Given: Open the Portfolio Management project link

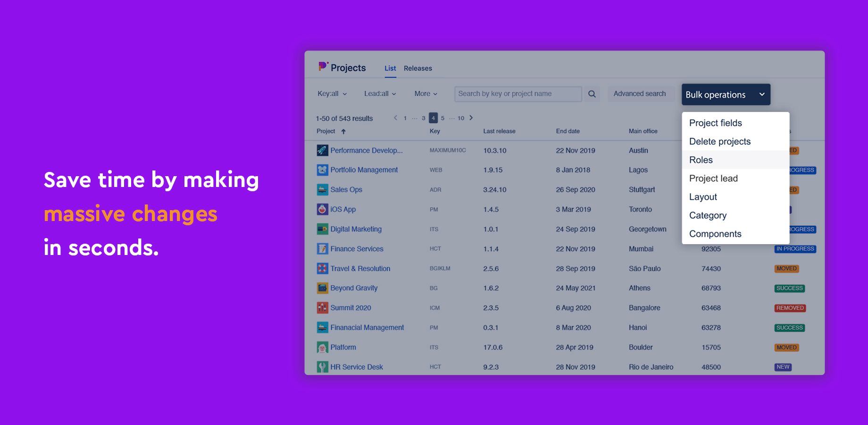Looking at the screenshot, I should [x=364, y=170].
